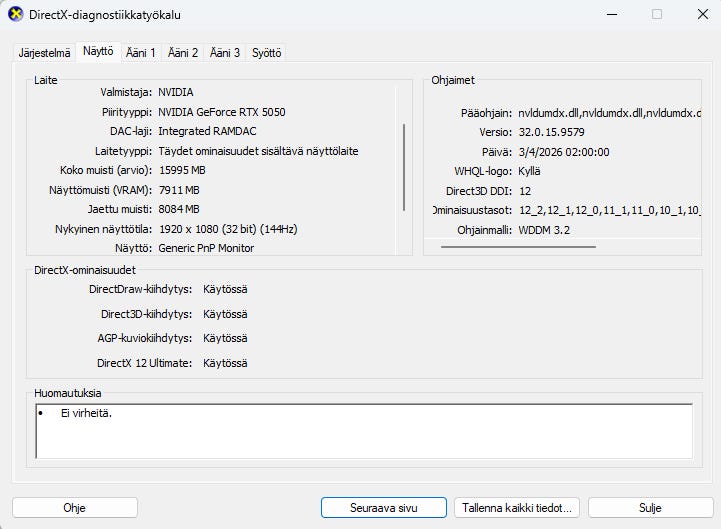Click the 15995 MB total memory value
The height and width of the screenshot is (529, 721).
point(182,170)
